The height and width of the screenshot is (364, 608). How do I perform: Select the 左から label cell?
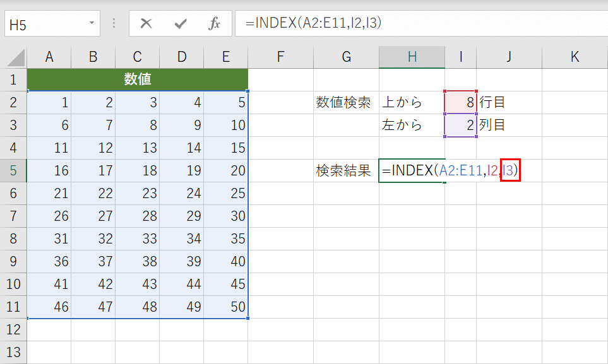point(412,125)
